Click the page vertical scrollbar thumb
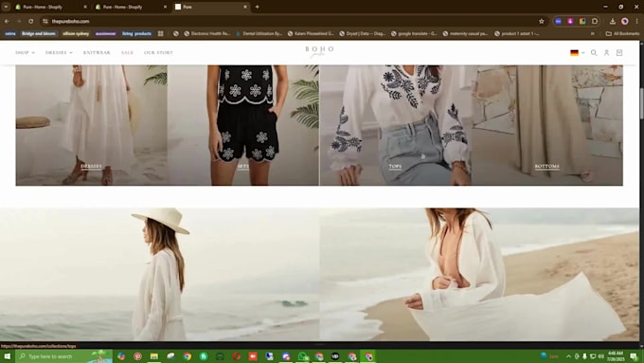The height and width of the screenshot is (363, 644). coord(641,103)
